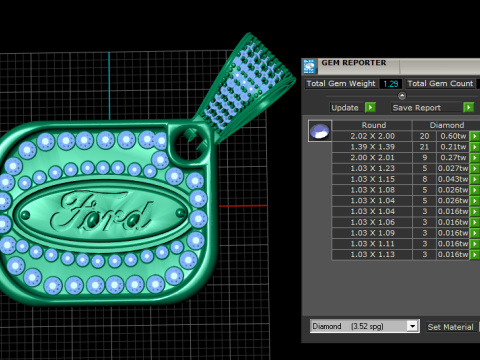The height and width of the screenshot is (360, 480).
Task: Select the 1.03 X 1.11 gem size cell
Action: pos(372,244)
